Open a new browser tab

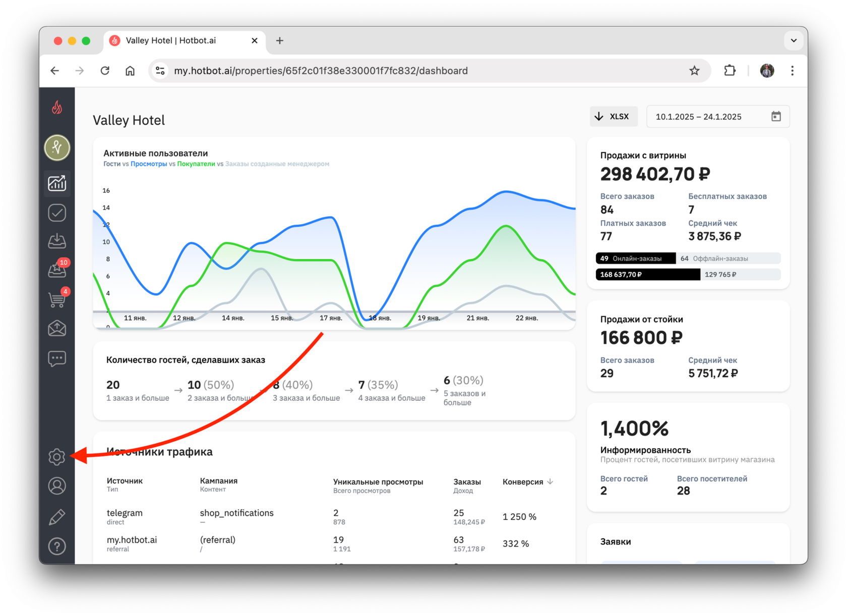(280, 40)
